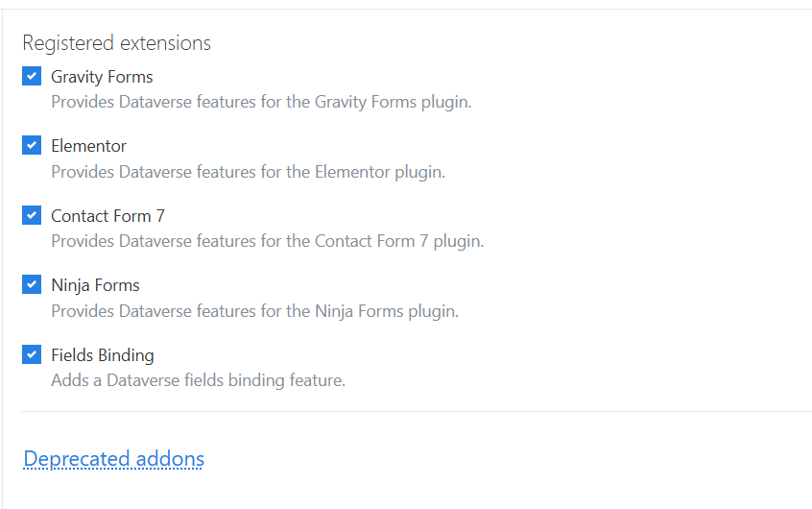Screen dimensions: 812x509
Task: Uncheck the Fields Binding checkbox
Action: pos(32,354)
